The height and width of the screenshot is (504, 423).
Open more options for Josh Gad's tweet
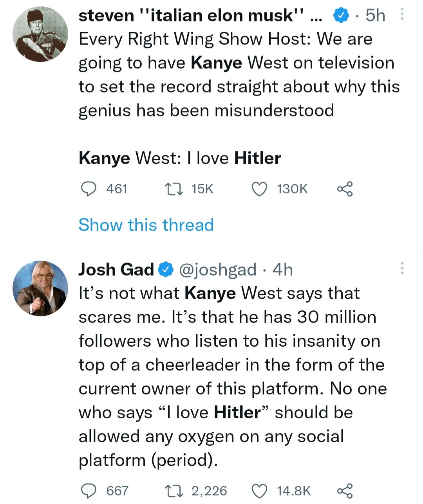401,268
